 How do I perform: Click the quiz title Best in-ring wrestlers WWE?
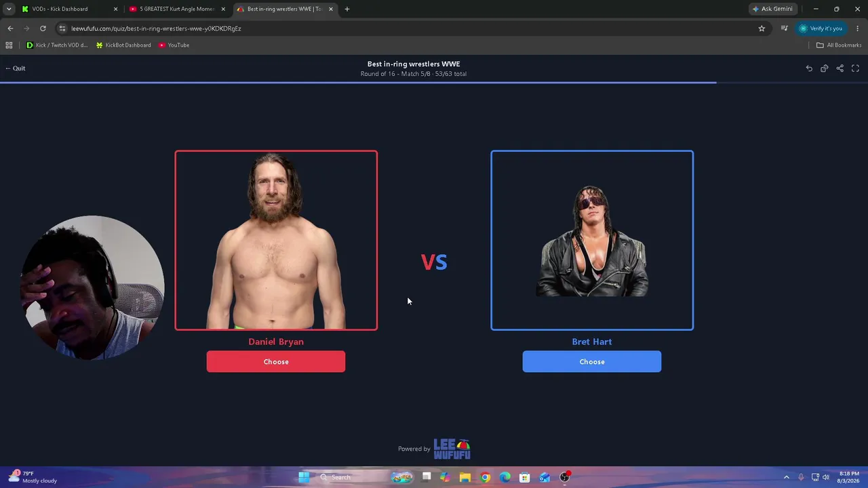414,64
